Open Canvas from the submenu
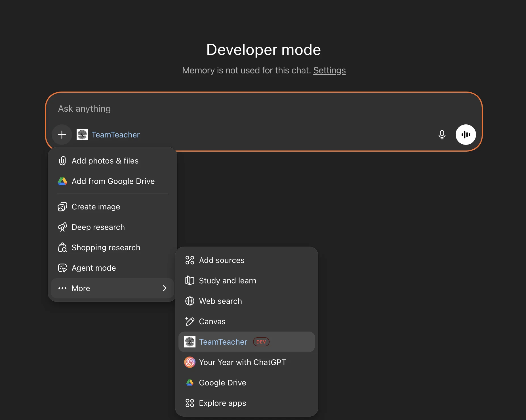This screenshot has height=420, width=526. (x=212, y=321)
